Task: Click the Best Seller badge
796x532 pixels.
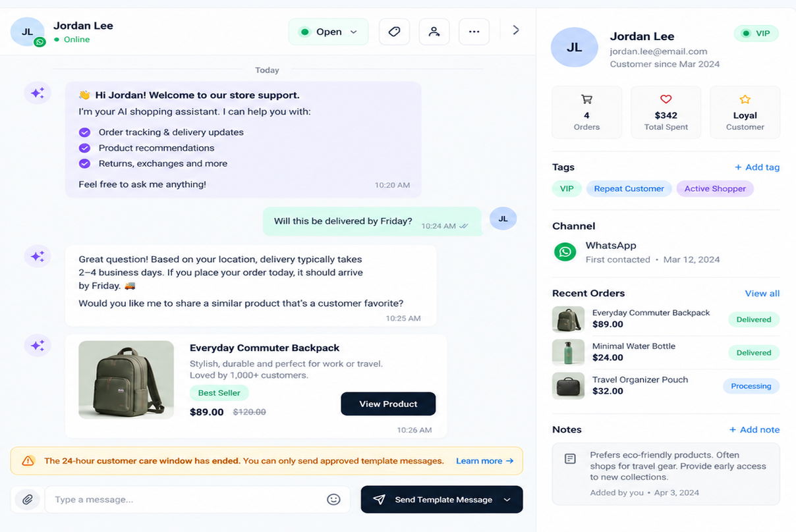Action: [x=219, y=393]
